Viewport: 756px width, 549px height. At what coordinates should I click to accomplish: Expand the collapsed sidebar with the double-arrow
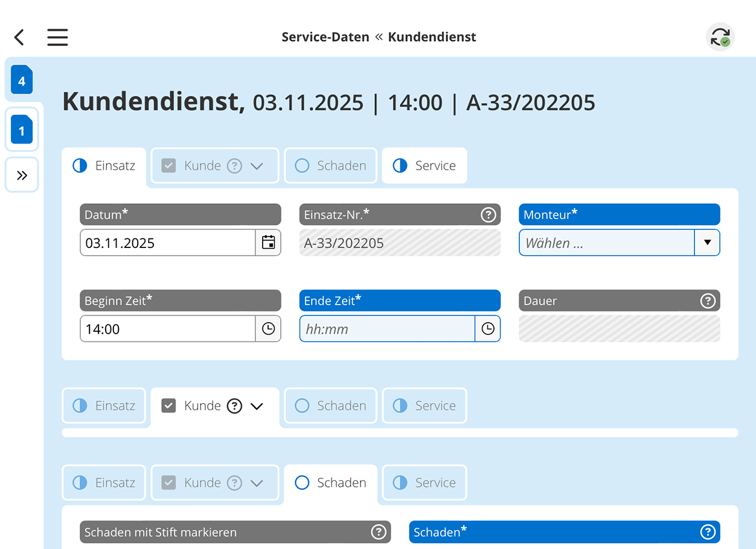22,175
